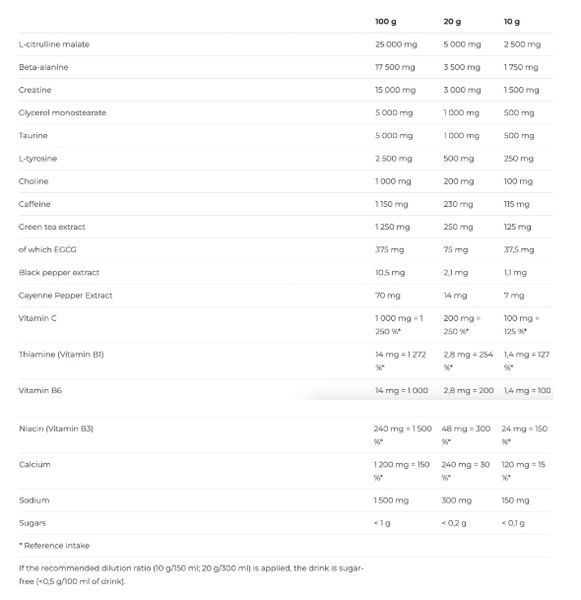Click the Beta-alanine ingredient name
Viewport: 581px width, 600px height.
point(43,67)
